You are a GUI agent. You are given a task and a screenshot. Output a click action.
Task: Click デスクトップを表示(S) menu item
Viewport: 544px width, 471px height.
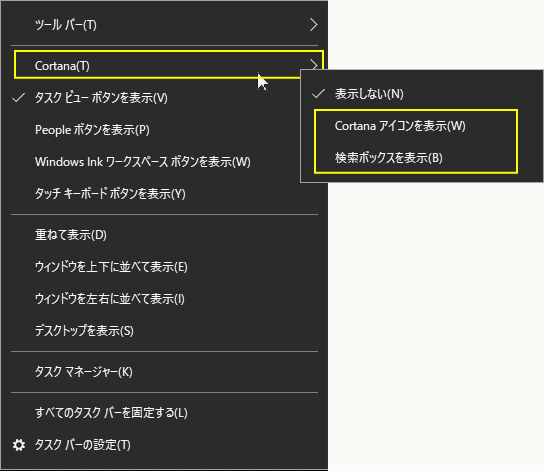click(x=165, y=331)
